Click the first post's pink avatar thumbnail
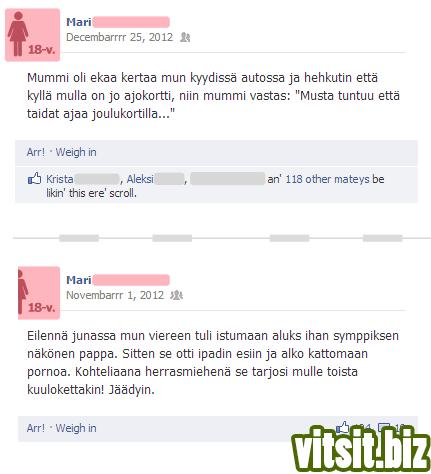The width and height of the screenshot is (431, 474). [x=32, y=35]
